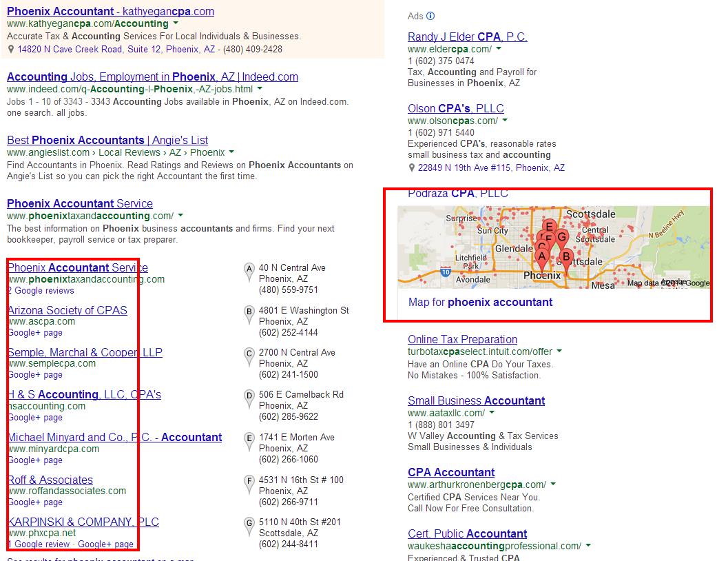Open Michael Minyard and Co. listing
This screenshot has height=561, width=728.
(115, 437)
